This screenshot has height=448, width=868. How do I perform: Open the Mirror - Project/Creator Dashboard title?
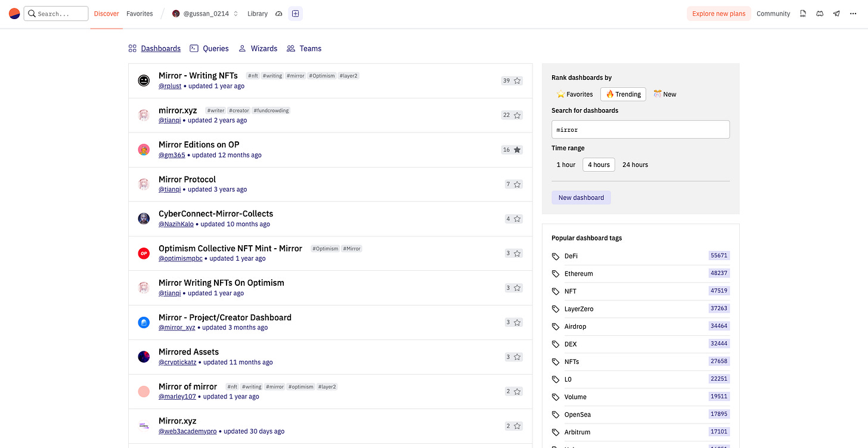pyautogui.click(x=225, y=317)
